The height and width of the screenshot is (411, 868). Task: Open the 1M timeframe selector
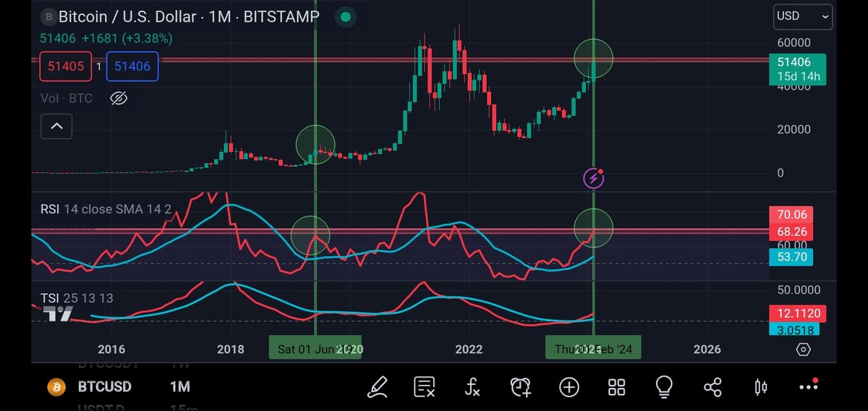click(179, 387)
